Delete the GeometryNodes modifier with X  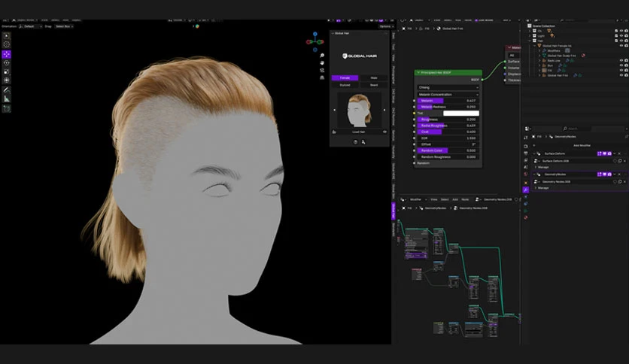point(619,174)
